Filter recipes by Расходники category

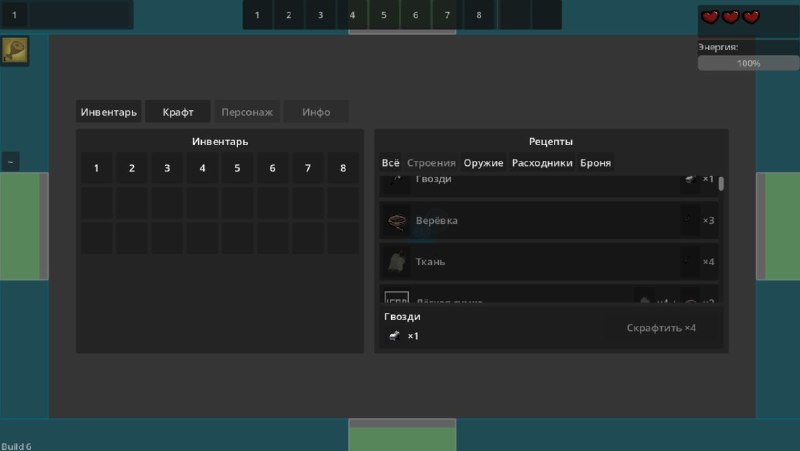[542, 163]
